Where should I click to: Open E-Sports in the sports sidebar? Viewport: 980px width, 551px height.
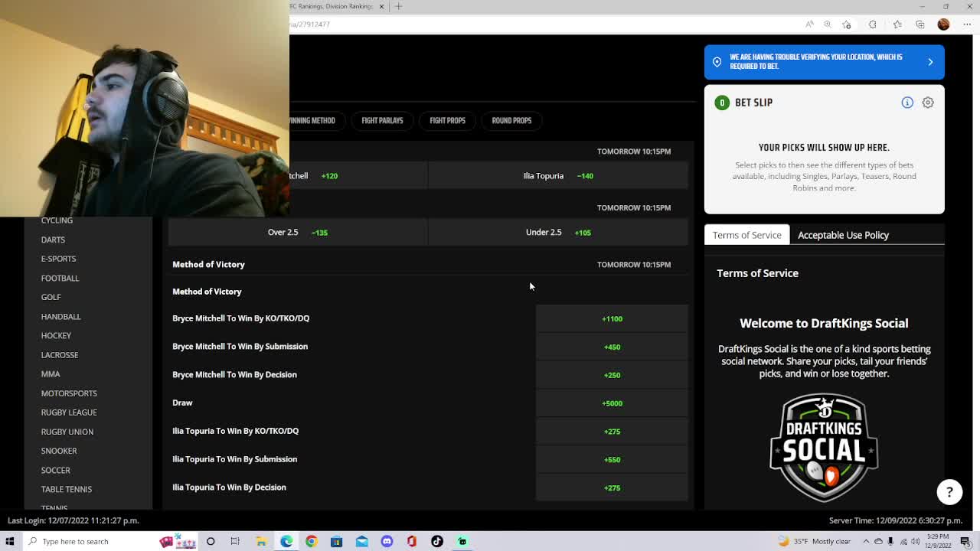point(58,259)
